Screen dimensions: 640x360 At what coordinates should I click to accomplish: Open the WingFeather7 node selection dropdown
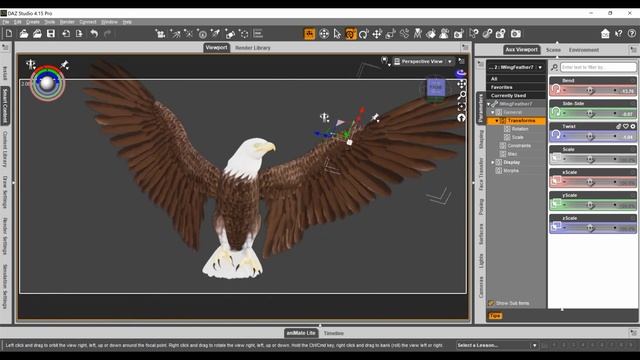point(540,67)
